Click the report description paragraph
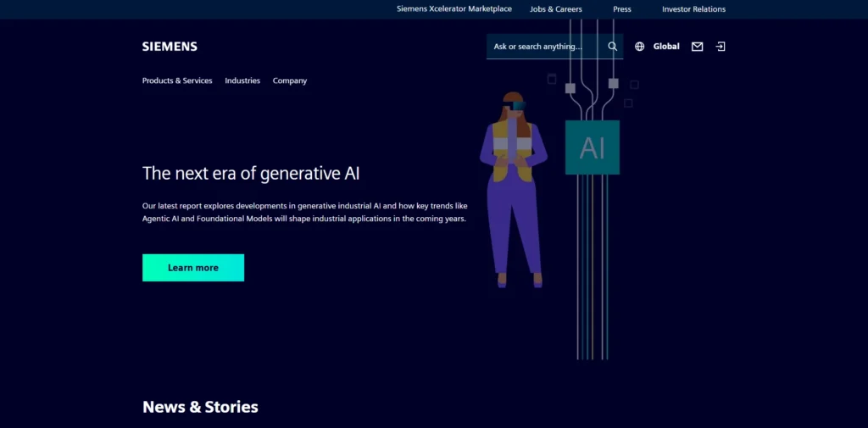The image size is (868, 428). point(305,212)
